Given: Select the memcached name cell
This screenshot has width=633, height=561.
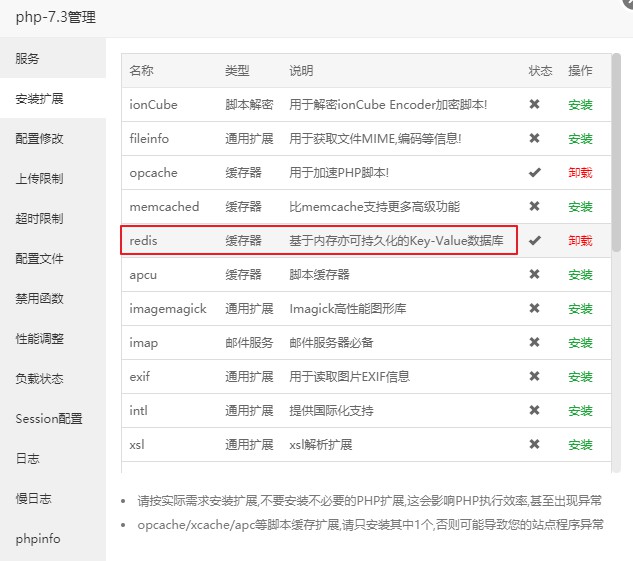Looking at the screenshot, I should click(x=164, y=207).
